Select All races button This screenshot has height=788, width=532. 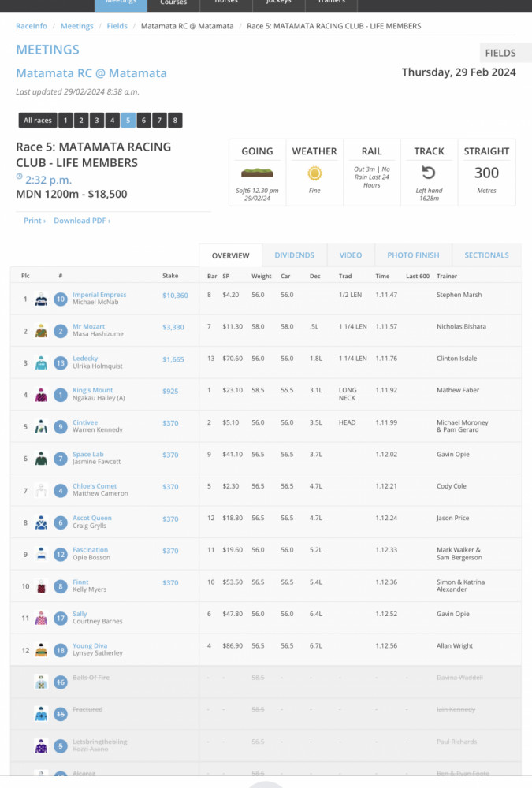[x=37, y=120]
